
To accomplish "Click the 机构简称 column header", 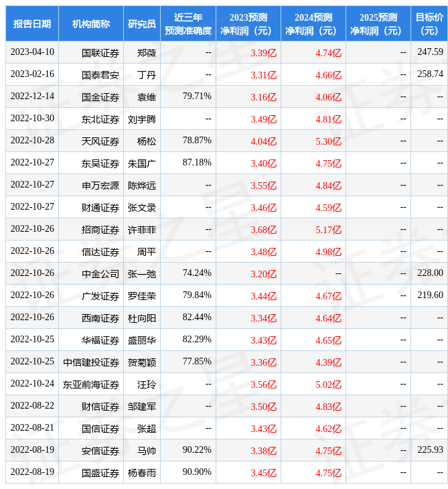I will (91, 23).
